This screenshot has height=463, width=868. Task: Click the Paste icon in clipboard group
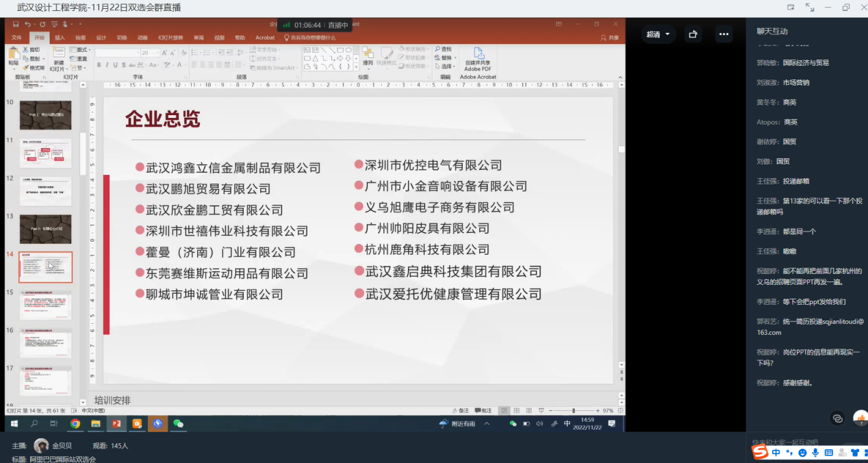pyautogui.click(x=14, y=56)
